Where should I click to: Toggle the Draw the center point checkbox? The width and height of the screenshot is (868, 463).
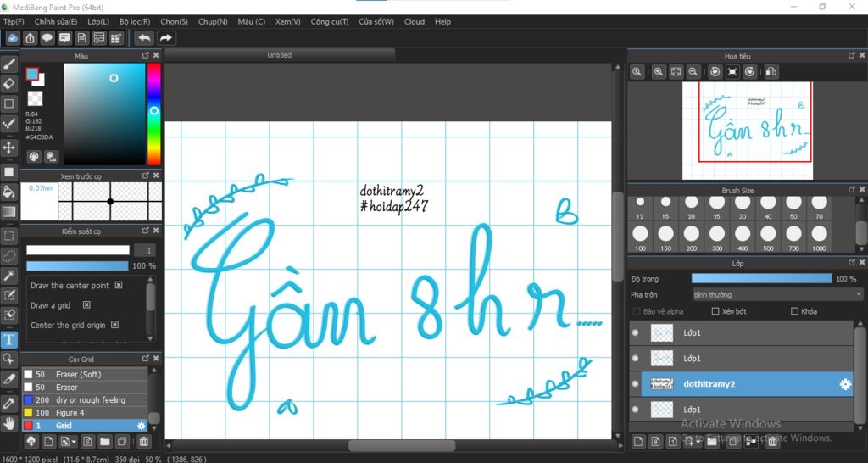(x=119, y=285)
